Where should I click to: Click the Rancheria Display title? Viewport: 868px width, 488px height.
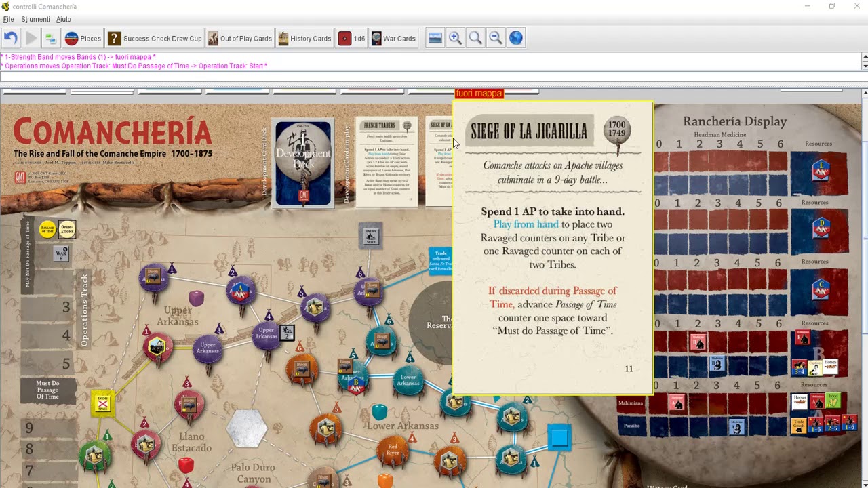734,121
